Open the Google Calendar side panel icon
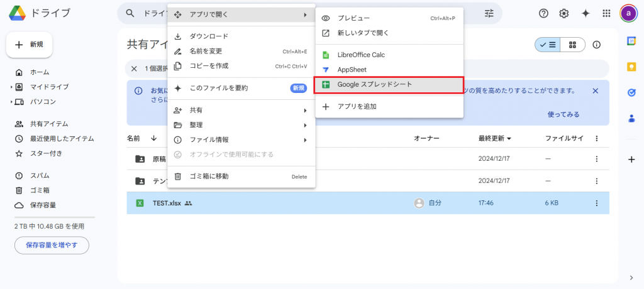The height and width of the screenshot is (289, 644). [x=631, y=41]
